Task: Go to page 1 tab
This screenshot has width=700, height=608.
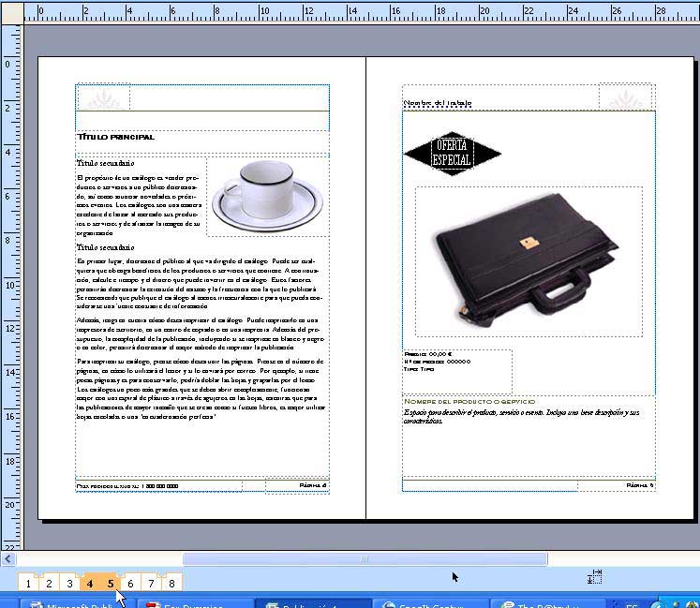Action: (28, 583)
